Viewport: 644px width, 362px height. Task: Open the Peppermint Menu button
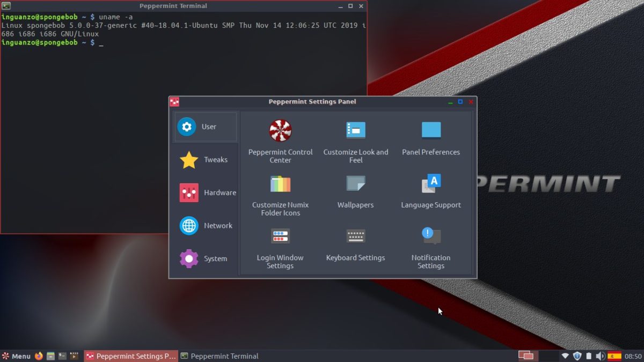click(x=16, y=356)
